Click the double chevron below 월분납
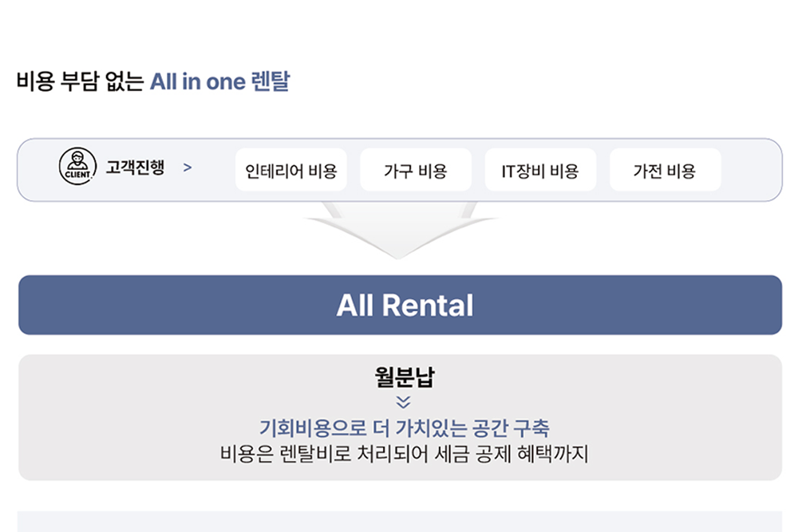The width and height of the screenshot is (798, 532). pyautogui.click(x=403, y=402)
